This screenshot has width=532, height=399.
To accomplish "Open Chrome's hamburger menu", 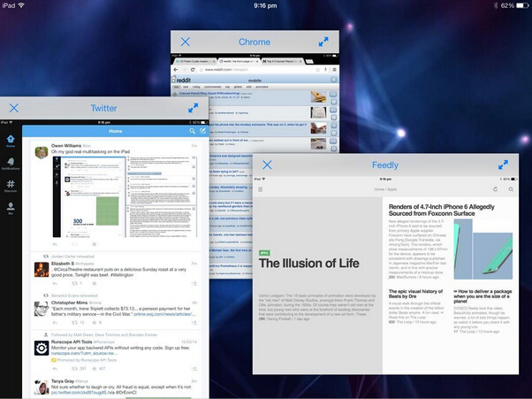I will tap(334, 70).
